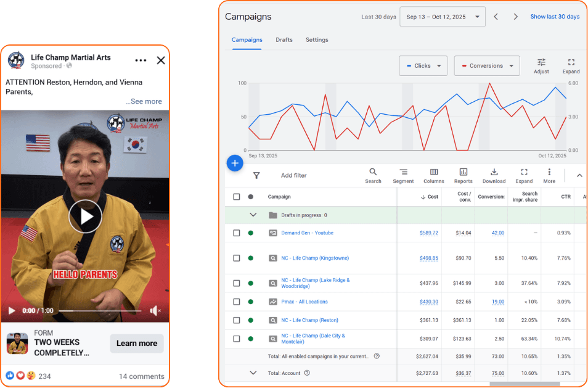Select the Demand Gen - Youtube checkbox

237,233
